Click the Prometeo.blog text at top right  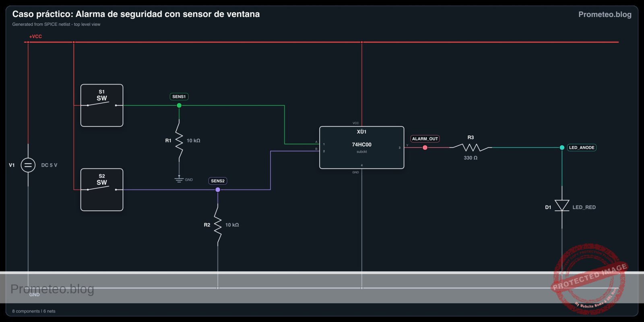(605, 14)
